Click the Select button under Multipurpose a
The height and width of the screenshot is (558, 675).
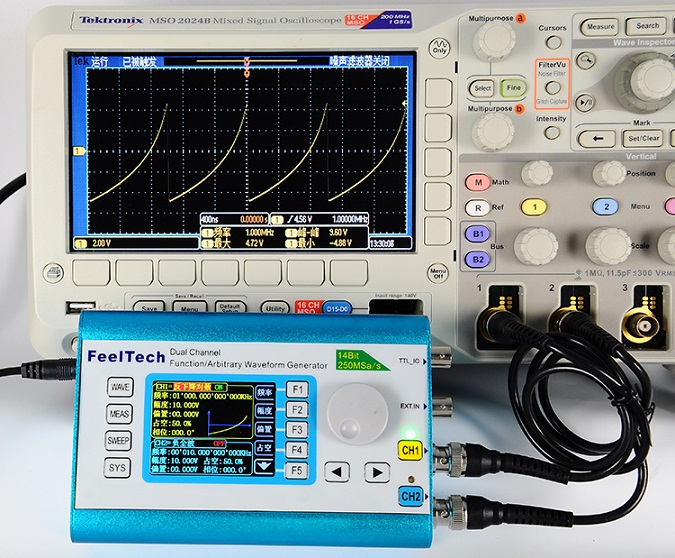pyautogui.click(x=482, y=88)
